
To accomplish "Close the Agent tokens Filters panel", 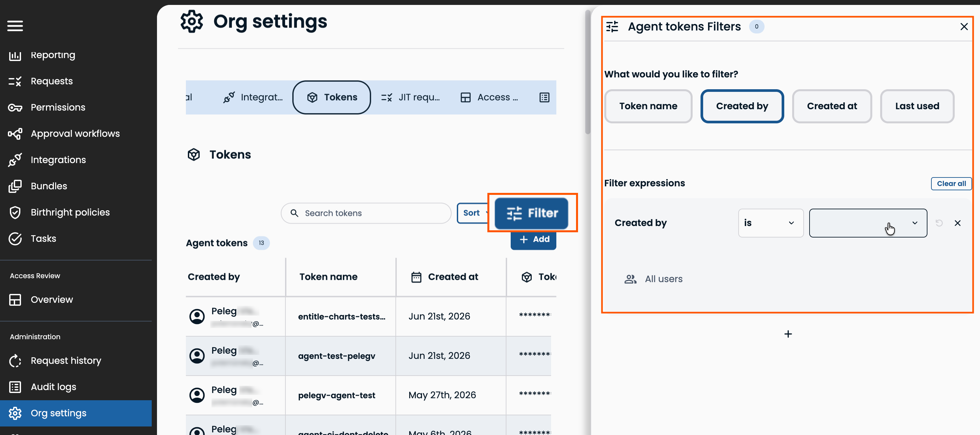I will pyautogui.click(x=964, y=27).
